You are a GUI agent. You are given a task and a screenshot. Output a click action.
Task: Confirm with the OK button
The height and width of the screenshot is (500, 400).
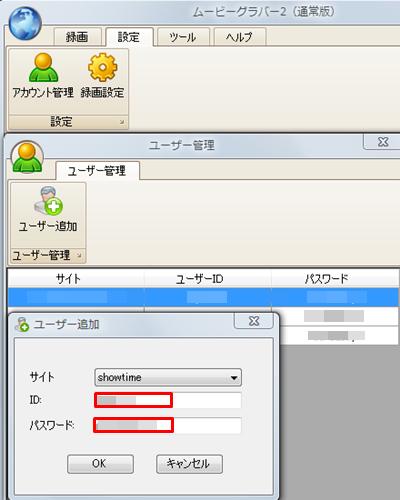click(100, 464)
